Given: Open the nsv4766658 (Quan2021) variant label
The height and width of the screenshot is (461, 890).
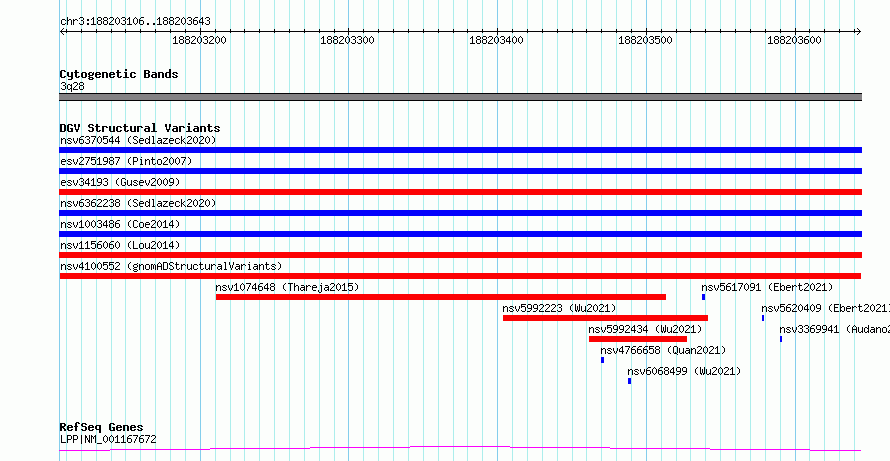Looking at the screenshot, I should [663, 350].
